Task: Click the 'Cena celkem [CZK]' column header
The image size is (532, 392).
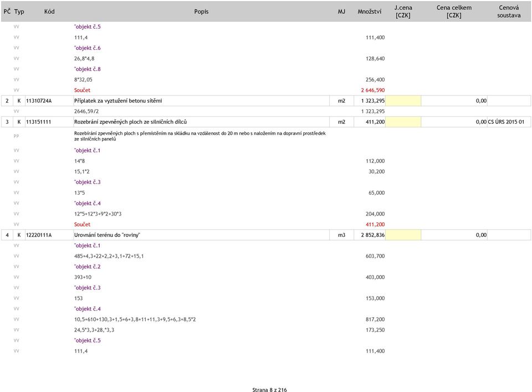Action: [x=454, y=12]
